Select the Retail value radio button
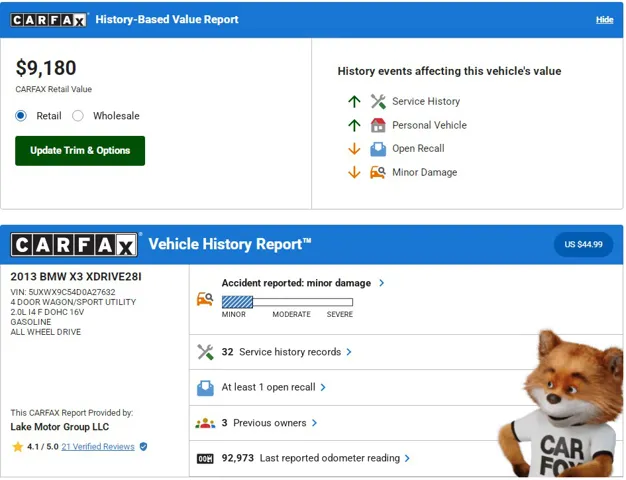This screenshot has width=626, height=480. [21, 116]
